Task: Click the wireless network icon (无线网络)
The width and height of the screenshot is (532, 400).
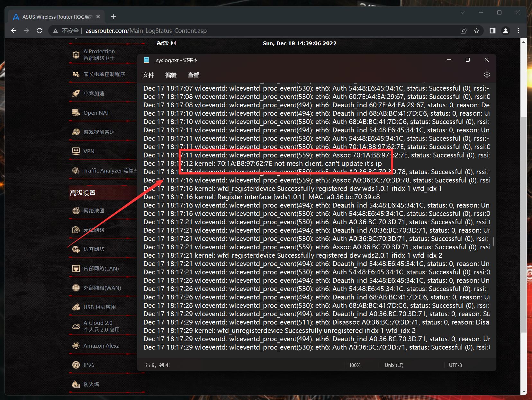Action: pyautogui.click(x=76, y=230)
